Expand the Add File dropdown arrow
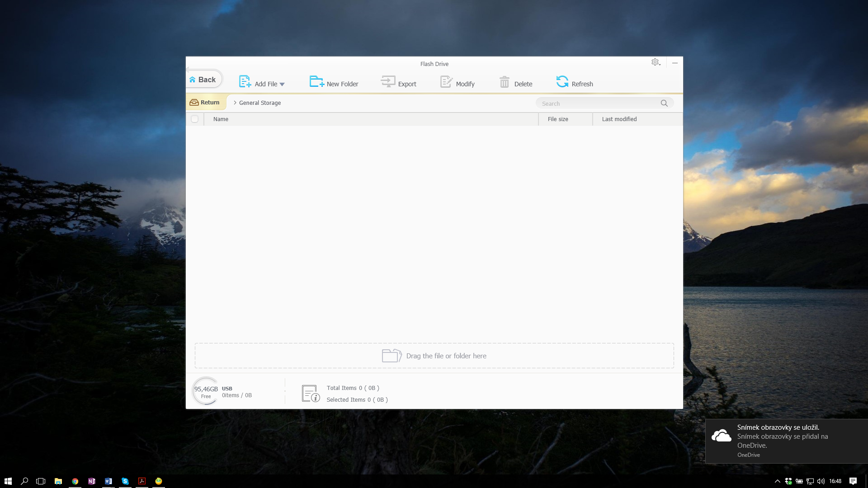The image size is (868, 488). tap(282, 84)
